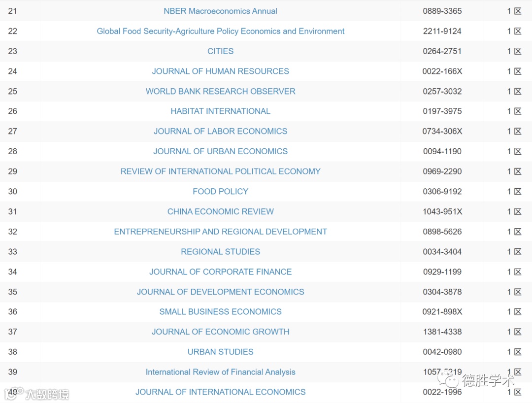The image size is (532, 404).
Task: Click zone 1区 for NBER Macroeconomics Annual
Action: pos(514,11)
